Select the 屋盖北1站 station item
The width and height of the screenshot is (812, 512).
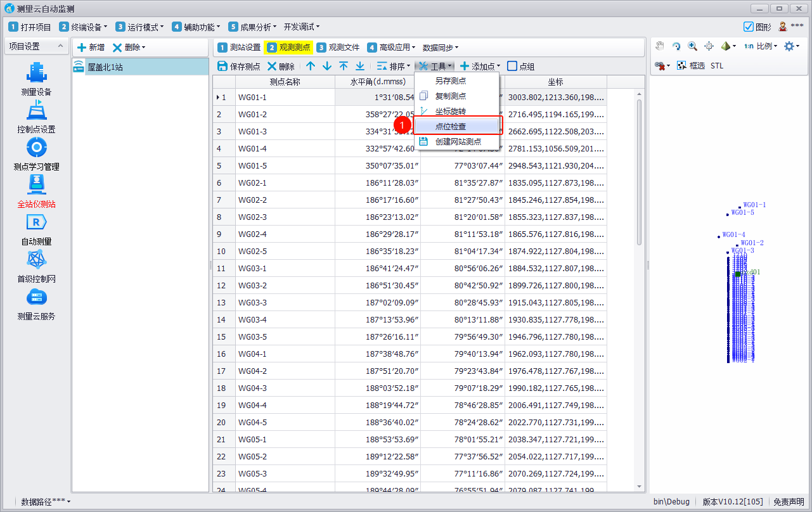pyautogui.click(x=105, y=67)
